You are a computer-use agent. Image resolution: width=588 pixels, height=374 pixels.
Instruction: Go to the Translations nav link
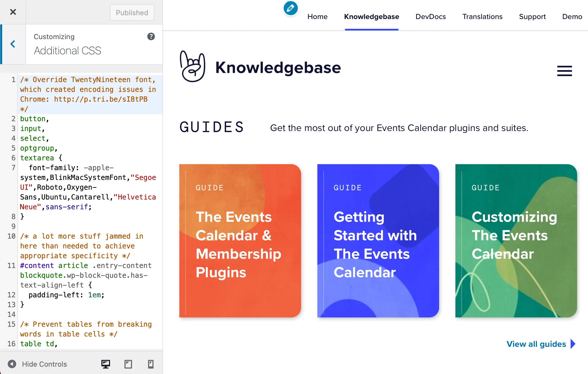(483, 17)
